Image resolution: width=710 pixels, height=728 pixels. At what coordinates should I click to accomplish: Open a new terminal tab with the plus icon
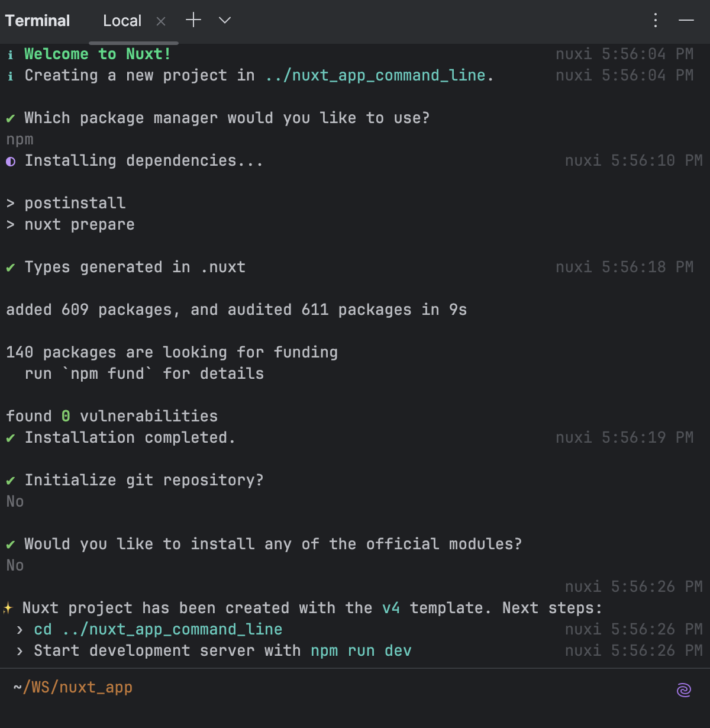[193, 20]
